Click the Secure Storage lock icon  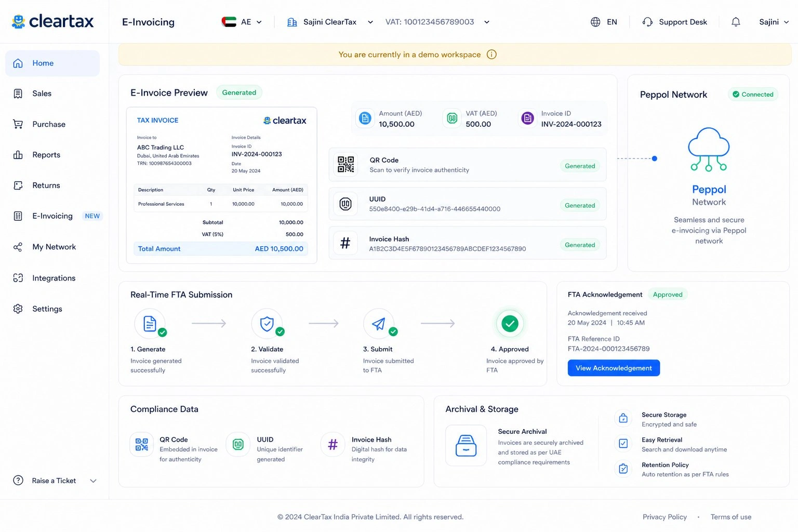pyautogui.click(x=623, y=418)
